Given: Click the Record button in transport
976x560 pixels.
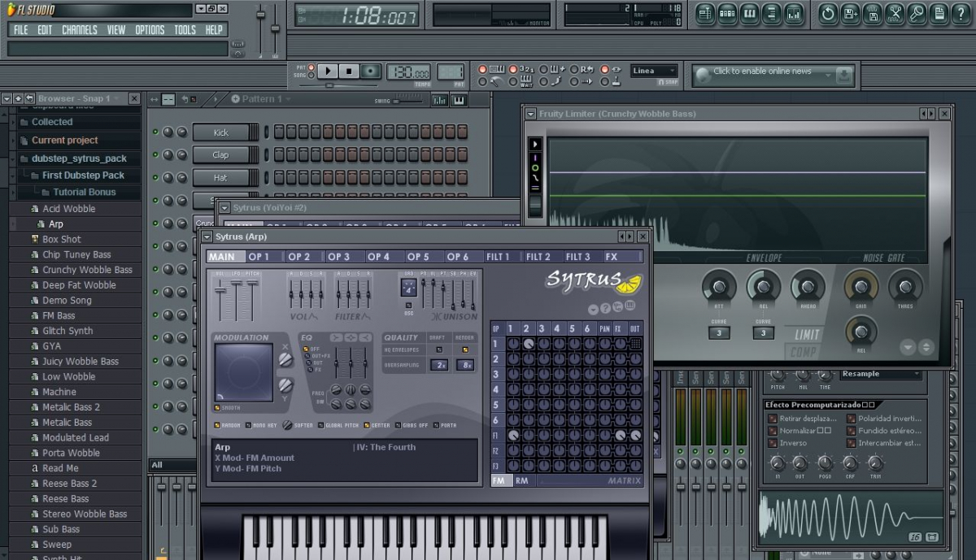Looking at the screenshot, I should click(370, 72).
